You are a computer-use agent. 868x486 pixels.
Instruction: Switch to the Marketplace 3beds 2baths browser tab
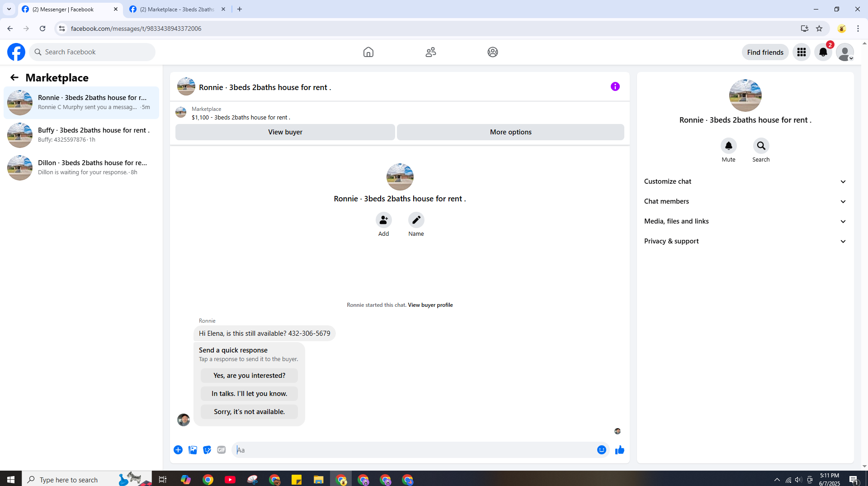coord(178,9)
